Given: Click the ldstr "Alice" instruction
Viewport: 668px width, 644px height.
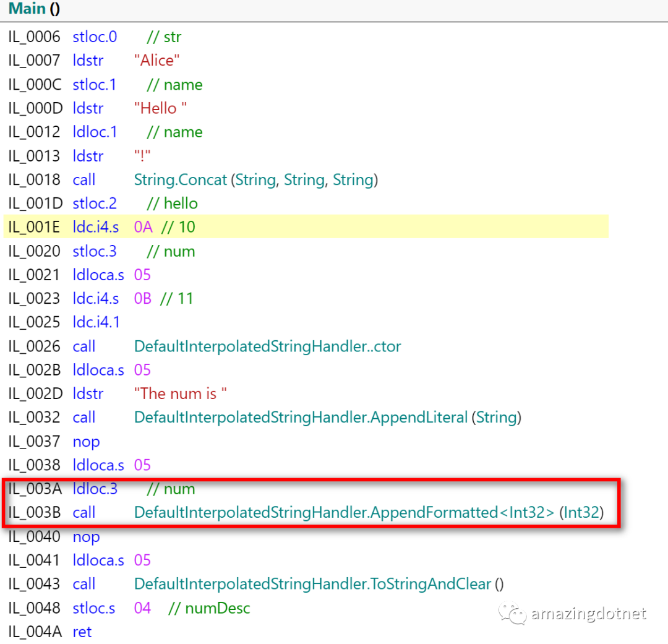Looking at the screenshot, I should 156,60.
